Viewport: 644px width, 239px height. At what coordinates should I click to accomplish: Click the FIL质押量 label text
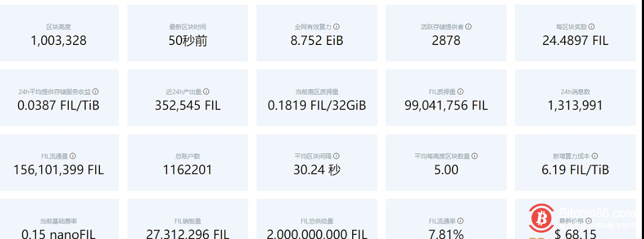[x=442, y=92]
